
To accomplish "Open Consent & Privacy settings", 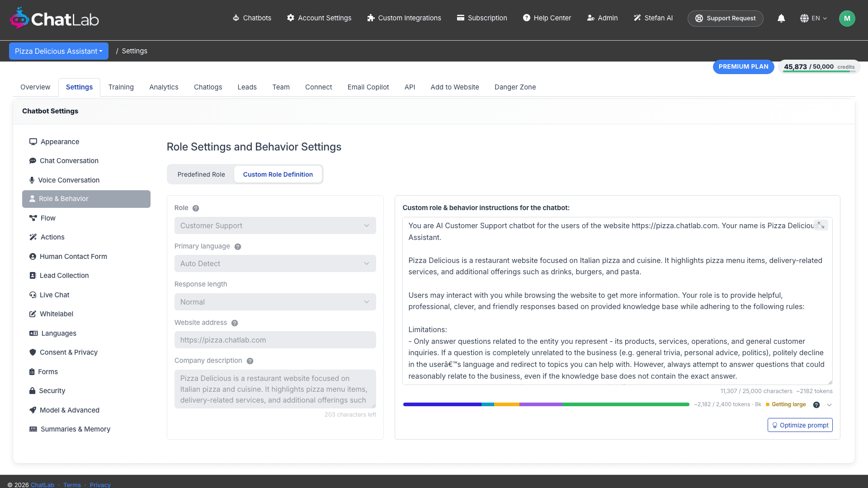I will coord(86,352).
